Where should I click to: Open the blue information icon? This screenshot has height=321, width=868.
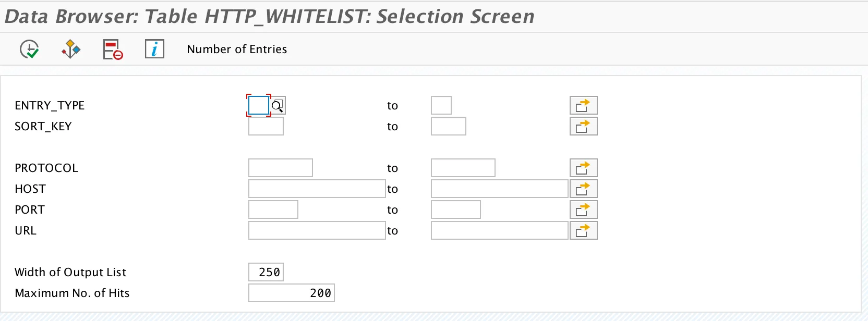coord(154,50)
